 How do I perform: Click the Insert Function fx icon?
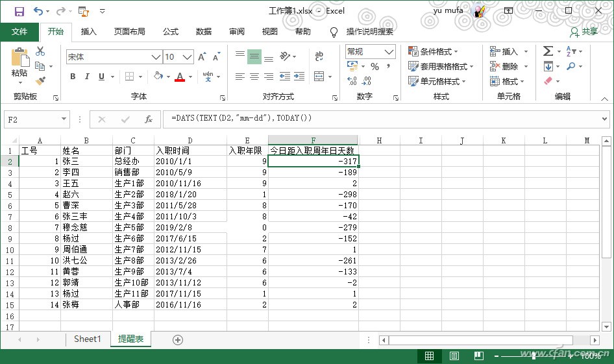click(148, 119)
